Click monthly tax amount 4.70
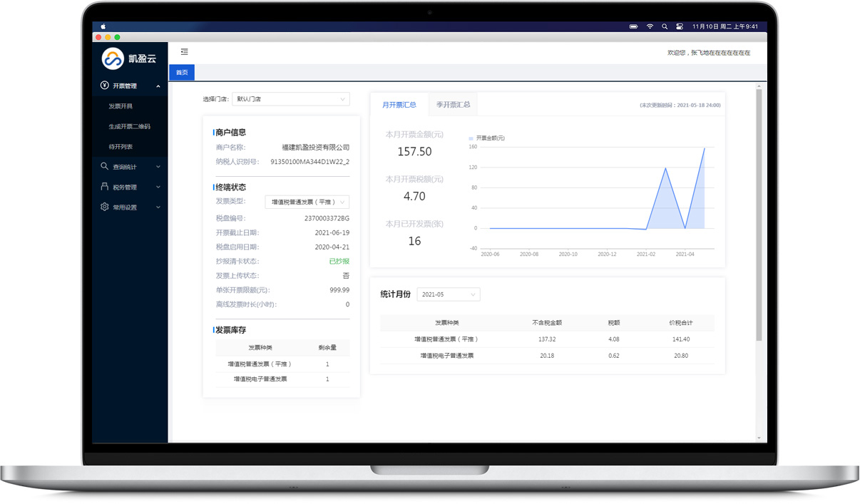This screenshot has height=504, width=860. pos(414,197)
